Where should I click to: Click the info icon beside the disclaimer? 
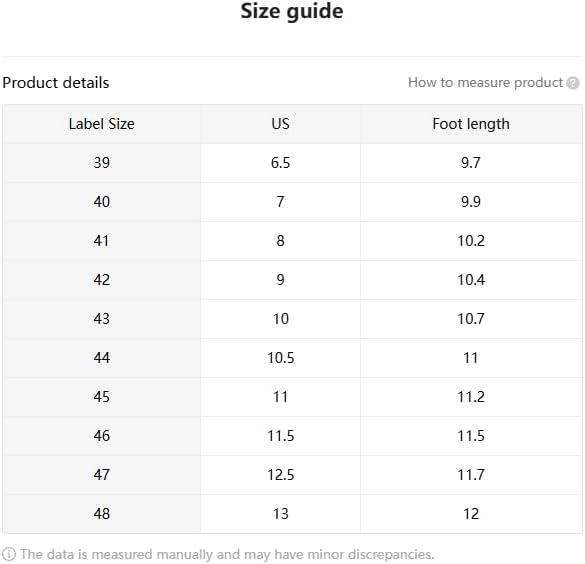tap(9, 554)
